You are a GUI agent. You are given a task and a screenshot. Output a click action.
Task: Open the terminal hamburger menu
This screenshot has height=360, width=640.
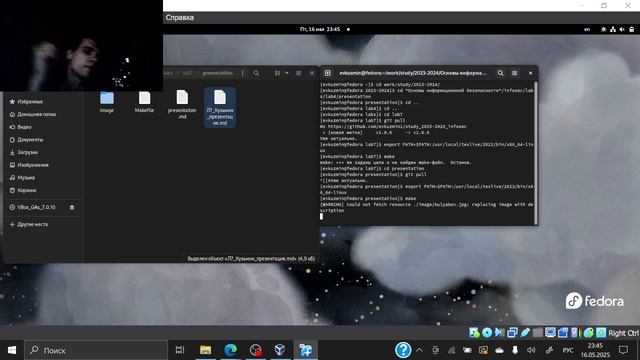click(515, 73)
